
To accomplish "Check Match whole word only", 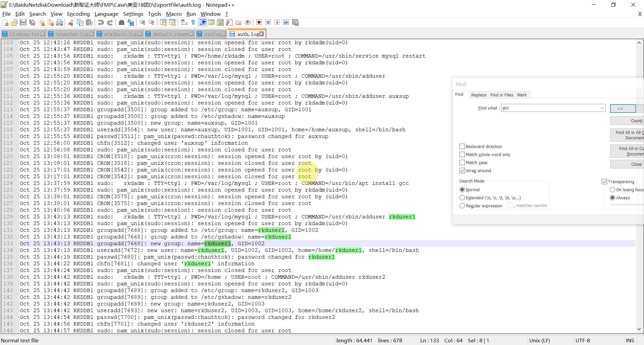I will [x=462, y=154].
